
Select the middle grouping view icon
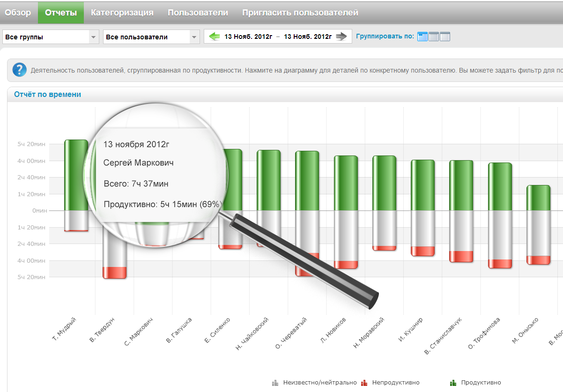(x=434, y=37)
